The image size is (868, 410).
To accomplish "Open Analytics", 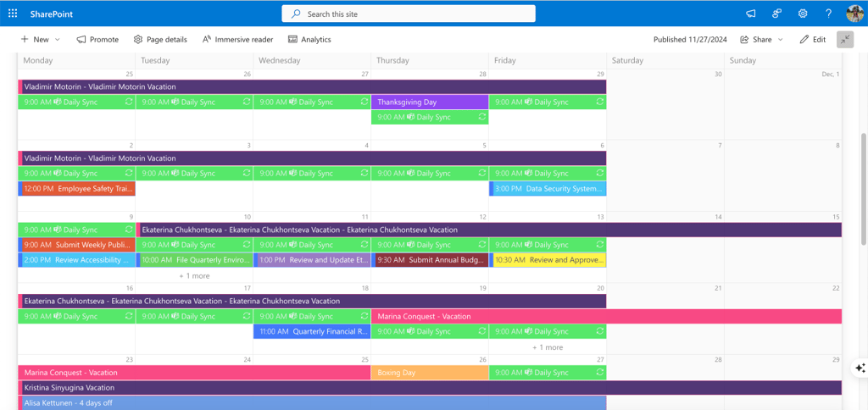I will (309, 39).
